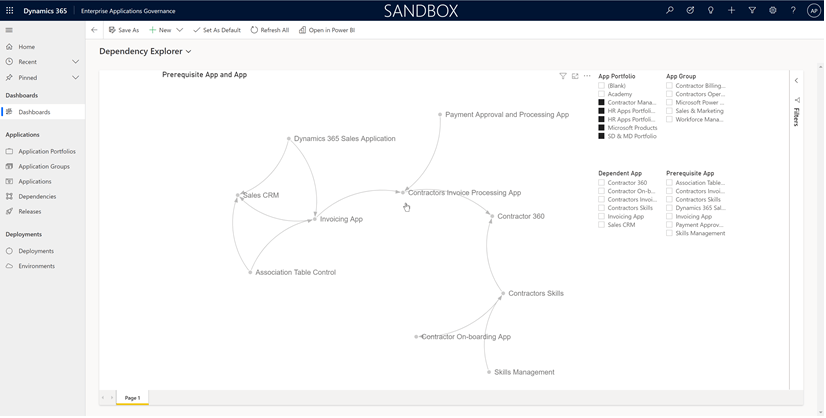The width and height of the screenshot is (826, 418).
Task: Click Enterprise Applications Governance title
Action: (128, 11)
